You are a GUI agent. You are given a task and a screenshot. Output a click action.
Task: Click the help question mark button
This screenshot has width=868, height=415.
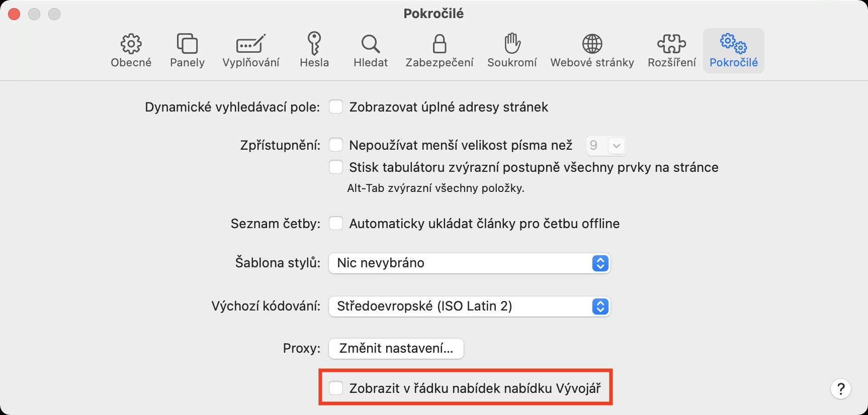(x=840, y=388)
